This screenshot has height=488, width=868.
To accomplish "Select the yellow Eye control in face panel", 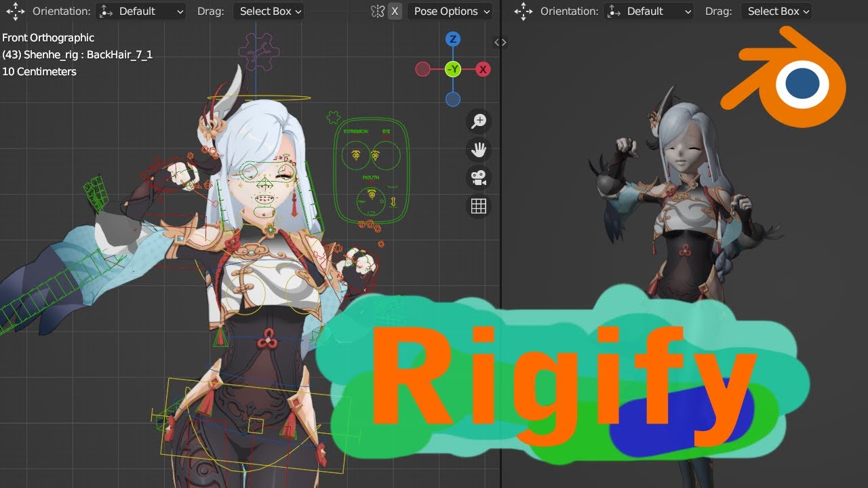I will click(375, 155).
